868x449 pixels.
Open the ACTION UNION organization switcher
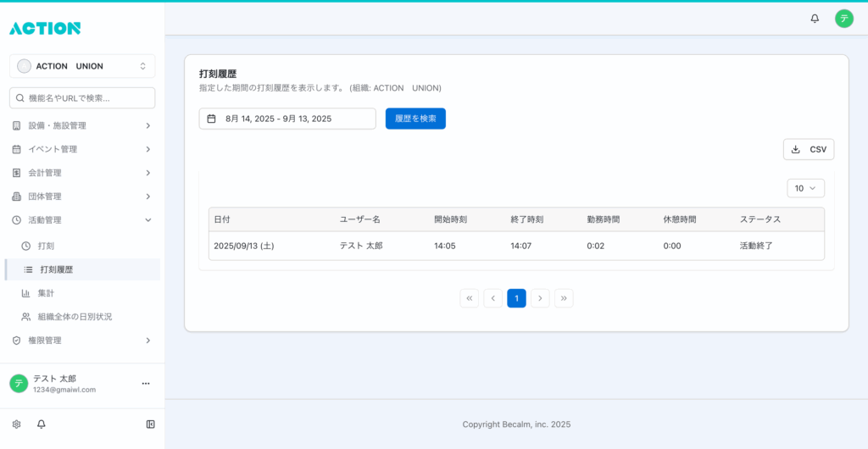[82, 66]
